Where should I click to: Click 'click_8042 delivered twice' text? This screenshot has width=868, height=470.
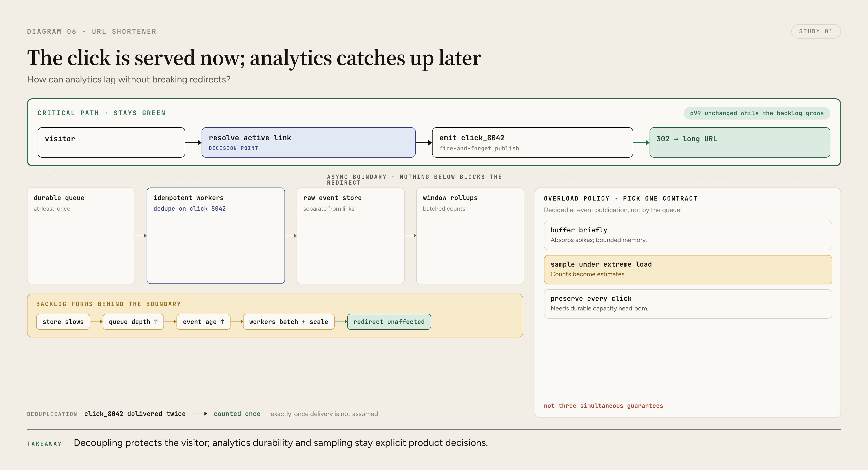pos(135,414)
